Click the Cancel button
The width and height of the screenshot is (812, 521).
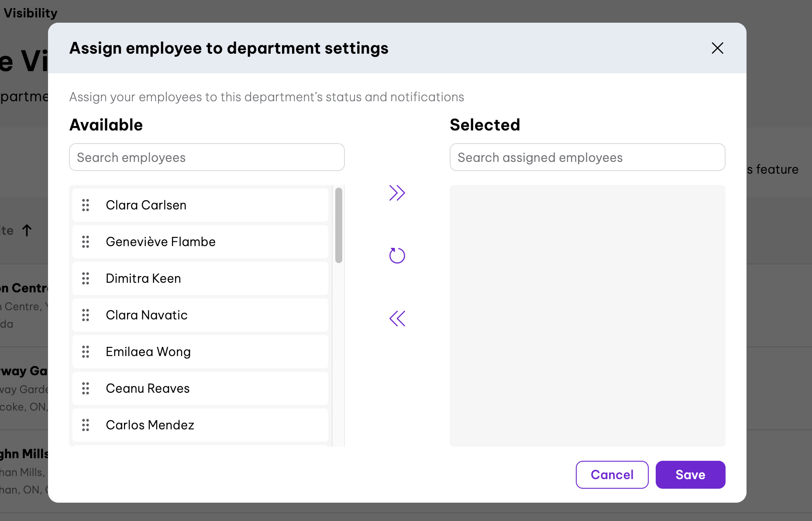click(612, 475)
